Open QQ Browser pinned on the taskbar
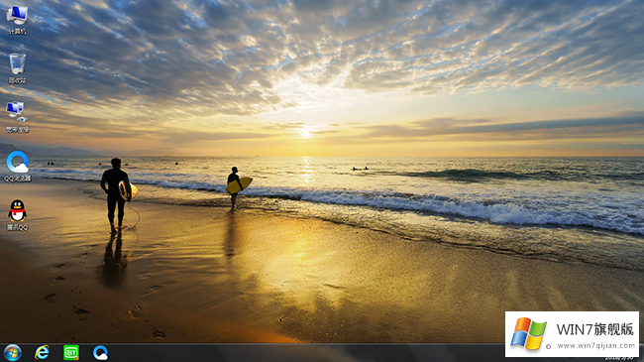Image resolution: width=644 pixels, height=362 pixels. pyautogui.click(x=100, y=353)
